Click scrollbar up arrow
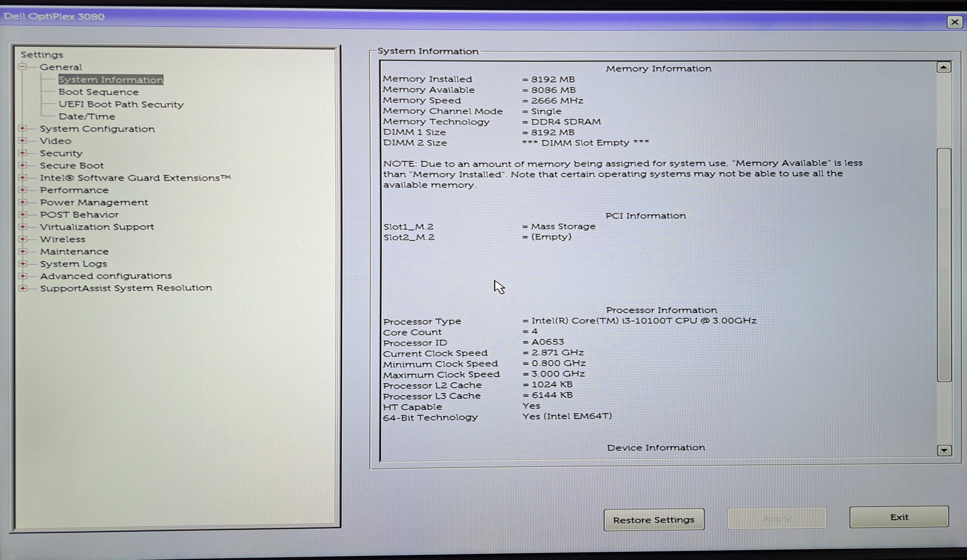The width and height of the screenshot is (967, 560). [x=944, y=67]
